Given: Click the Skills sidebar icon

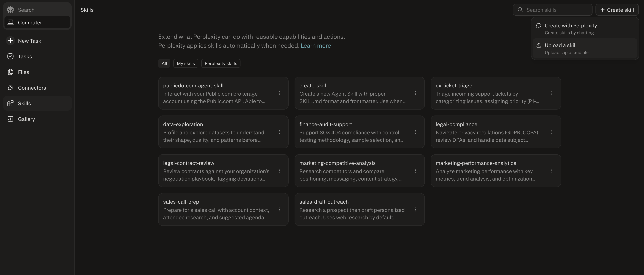Looking at the screenshot, I should 10,103.
